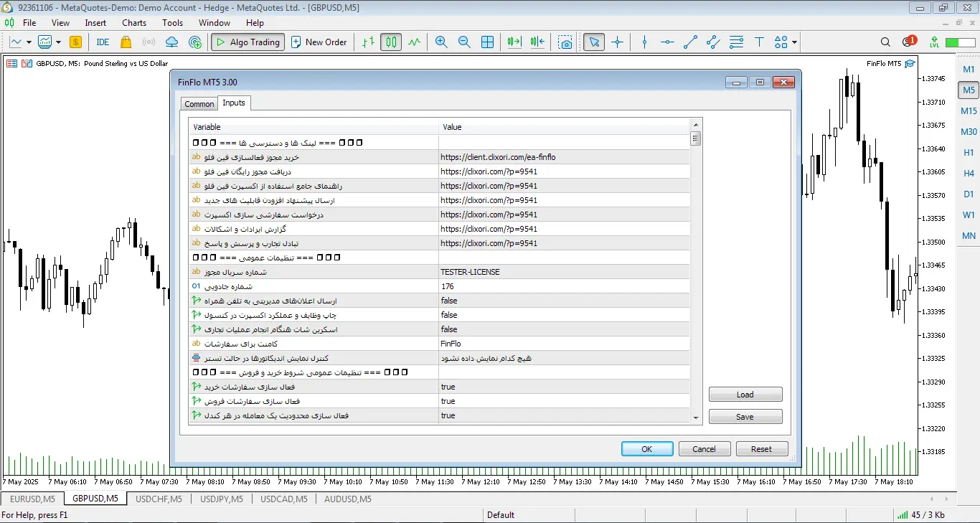Switch to the Common tab
Screen dimensions: 980x523
click(x=199, y=104)
